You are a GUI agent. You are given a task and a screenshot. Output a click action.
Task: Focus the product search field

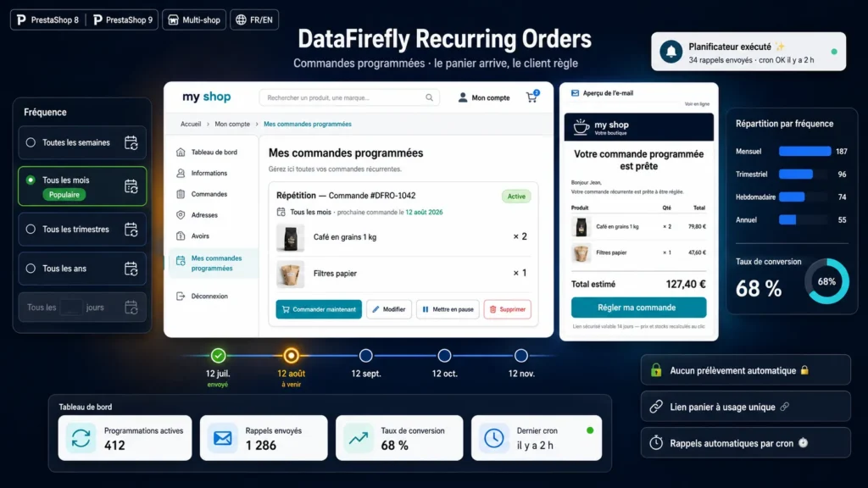[x=349, y=97]
